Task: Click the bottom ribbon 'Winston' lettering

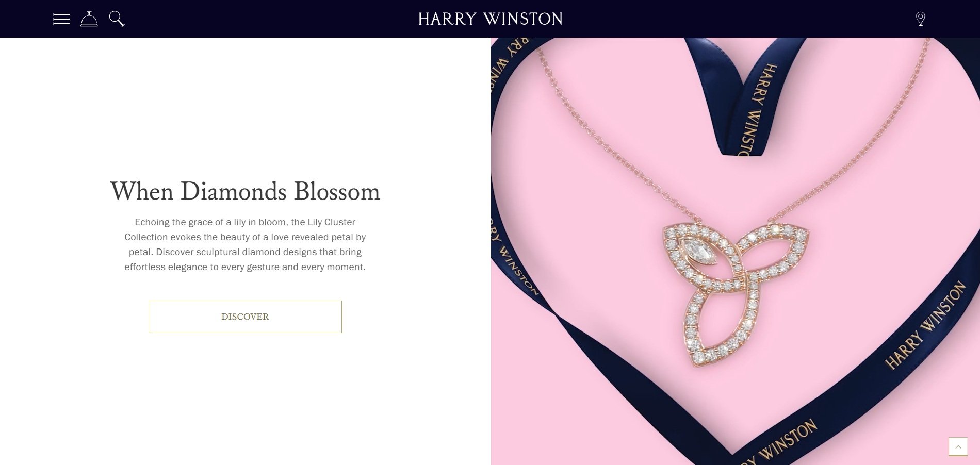Action: tap(788, 440)
